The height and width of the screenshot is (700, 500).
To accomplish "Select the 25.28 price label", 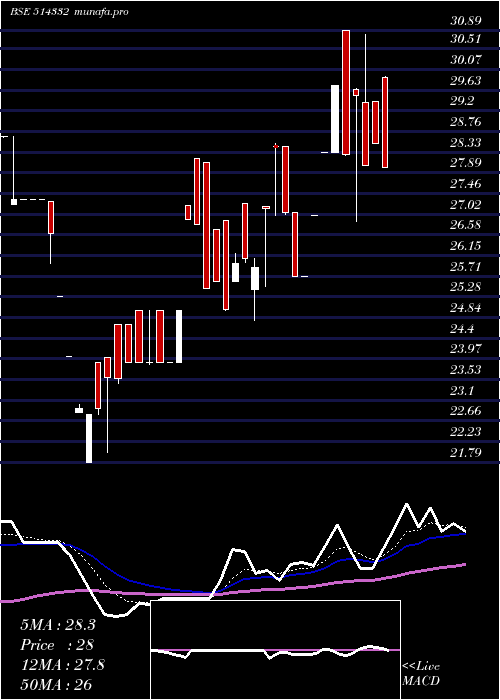I will [x=466, y=287].
